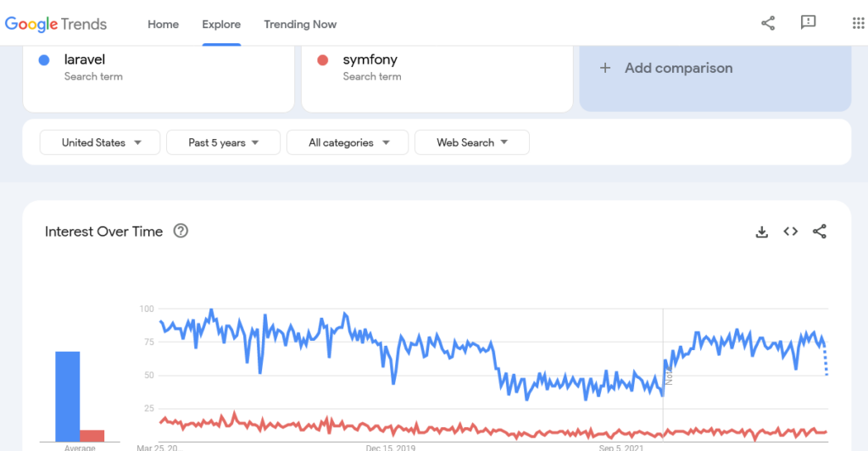
Task: Open the Google apps grid icon
Action: pos(858,23)
